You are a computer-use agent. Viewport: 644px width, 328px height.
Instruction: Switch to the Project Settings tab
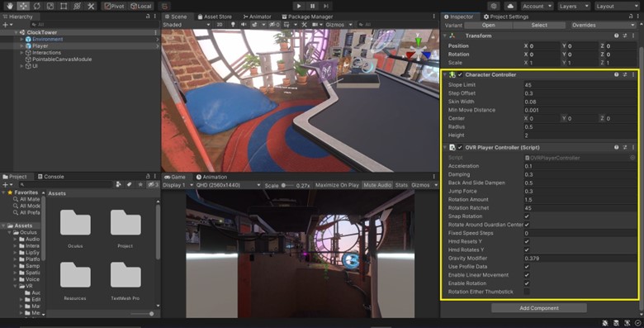click(x=506, y=17)
